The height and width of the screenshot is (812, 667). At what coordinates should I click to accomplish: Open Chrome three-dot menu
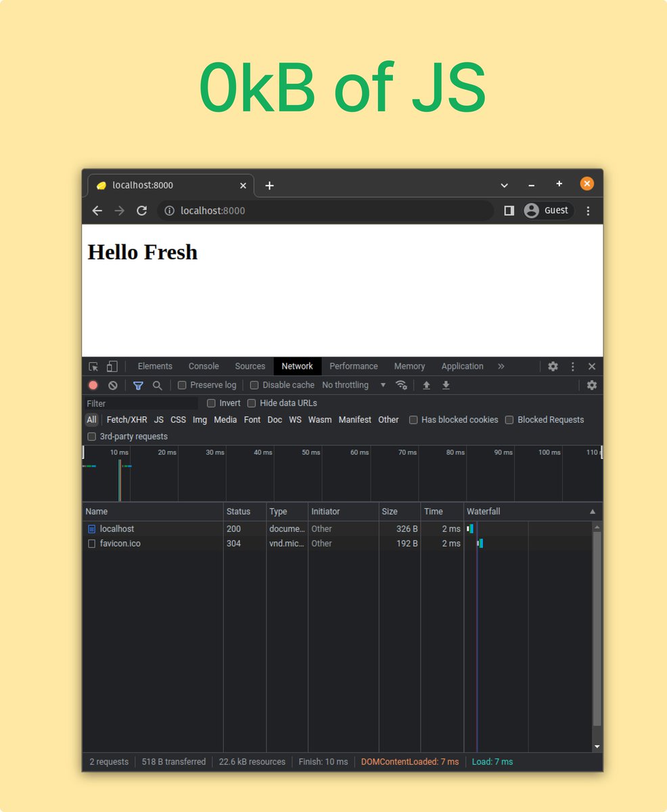click(588, 210)
